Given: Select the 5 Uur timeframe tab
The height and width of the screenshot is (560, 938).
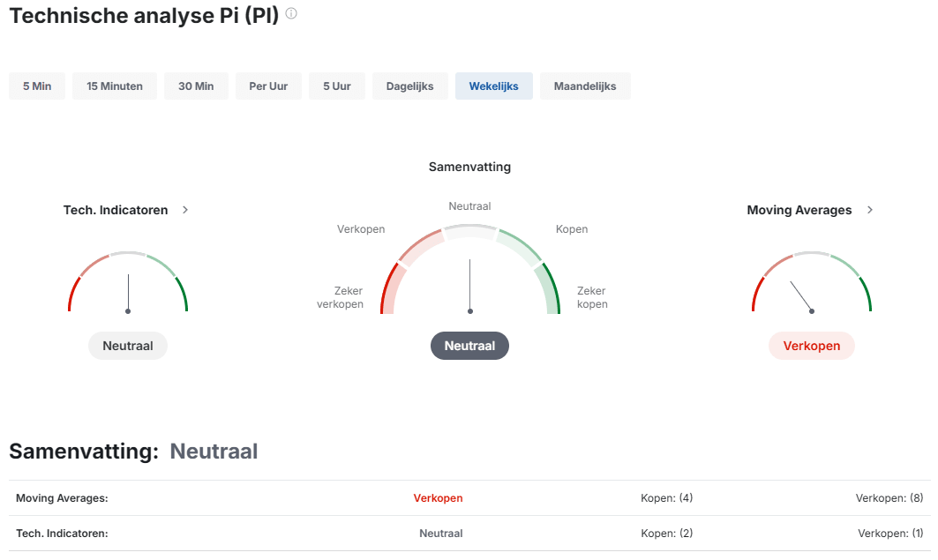Looking at the screenshot, I should pyautogui.click(x=337, y=86).
